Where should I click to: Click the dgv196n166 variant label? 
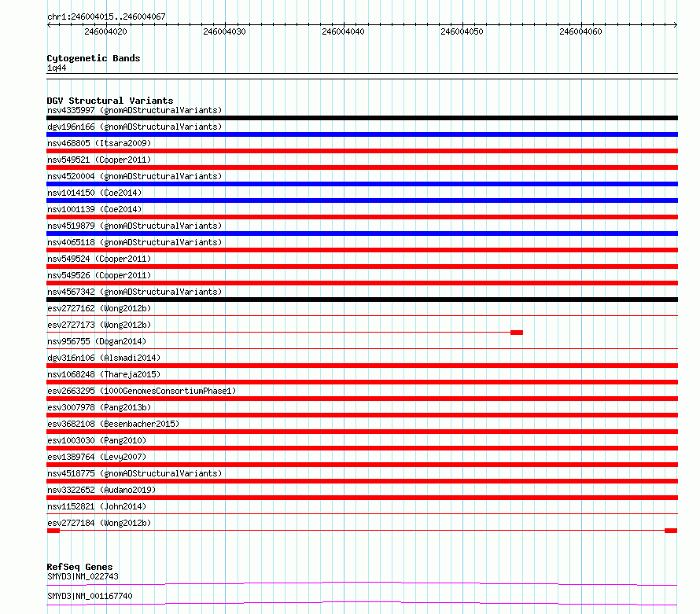[x=134, y=127]
